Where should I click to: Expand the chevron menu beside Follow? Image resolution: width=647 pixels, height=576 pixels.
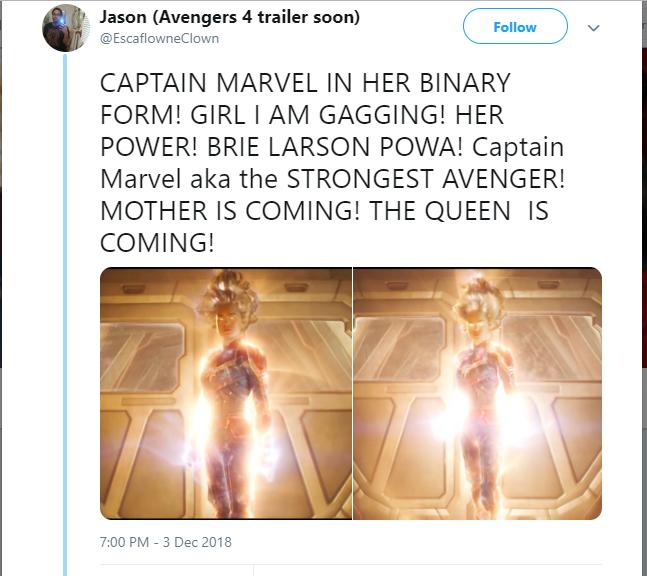pyautogui.click(x=593, y=28)
